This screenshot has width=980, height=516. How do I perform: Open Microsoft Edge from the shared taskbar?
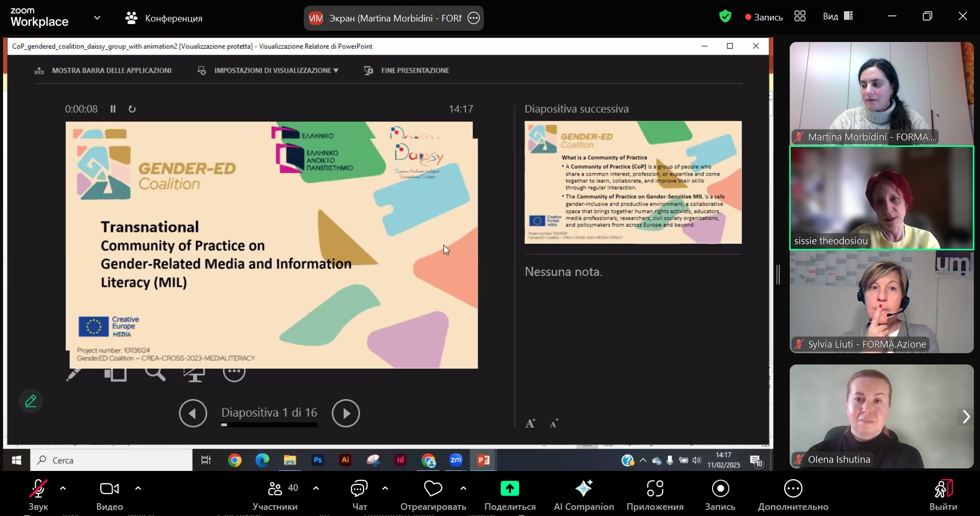[262, 460]
